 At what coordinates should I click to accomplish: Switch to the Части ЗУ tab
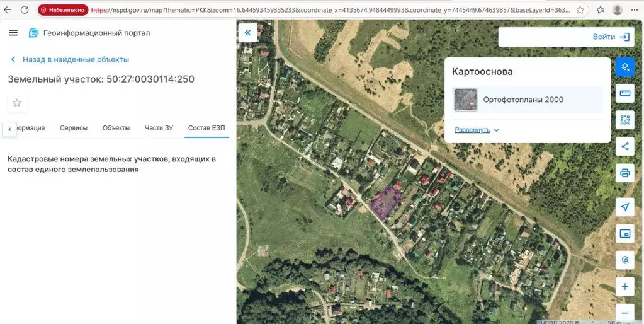coord(159,128)
